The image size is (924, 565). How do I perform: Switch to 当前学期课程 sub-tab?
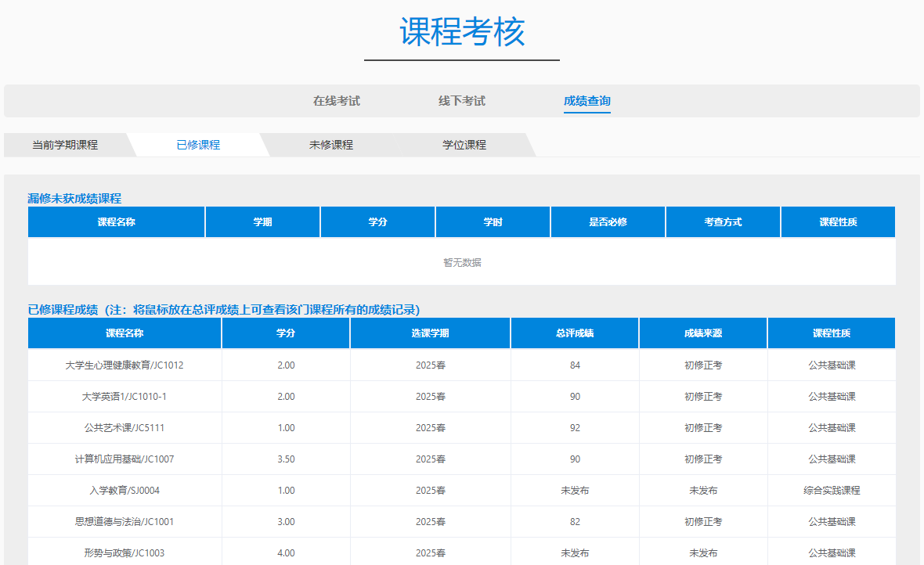(x=65, y=145)
